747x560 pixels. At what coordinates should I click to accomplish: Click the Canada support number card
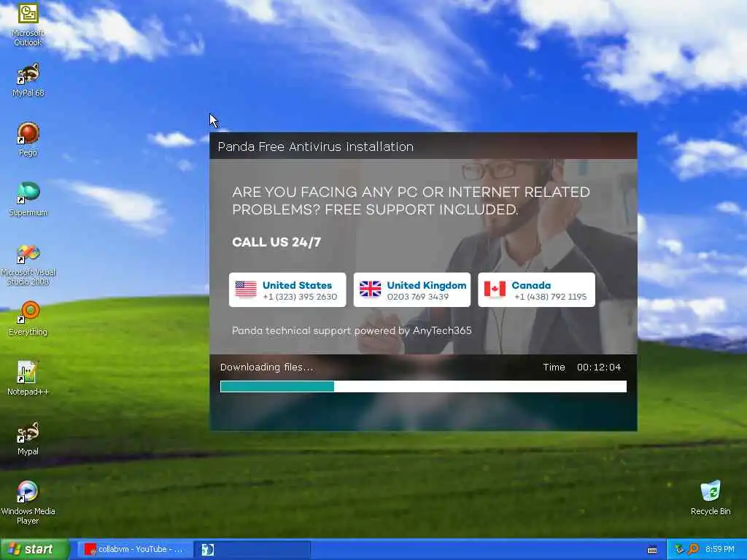click(x=536, y=290)
